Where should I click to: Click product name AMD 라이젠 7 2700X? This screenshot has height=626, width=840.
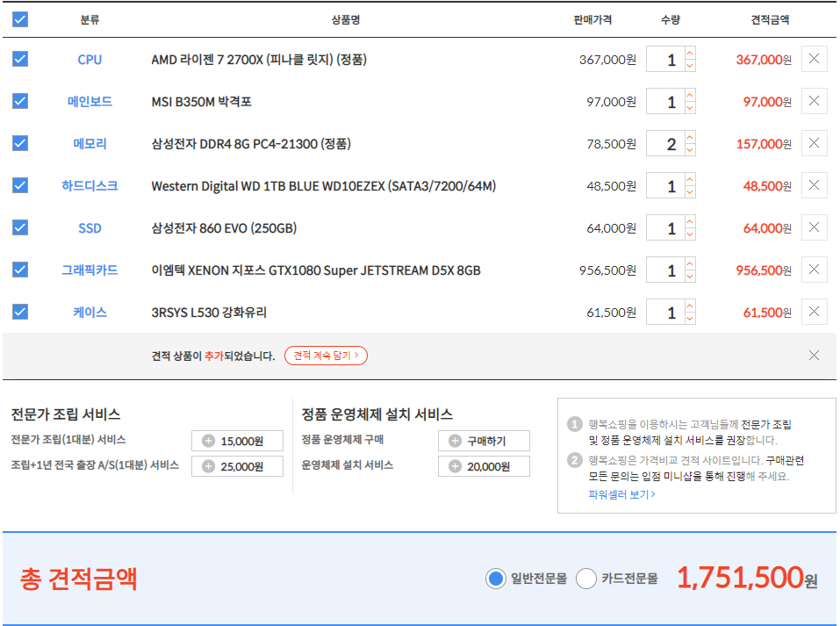tap(259, 60)
